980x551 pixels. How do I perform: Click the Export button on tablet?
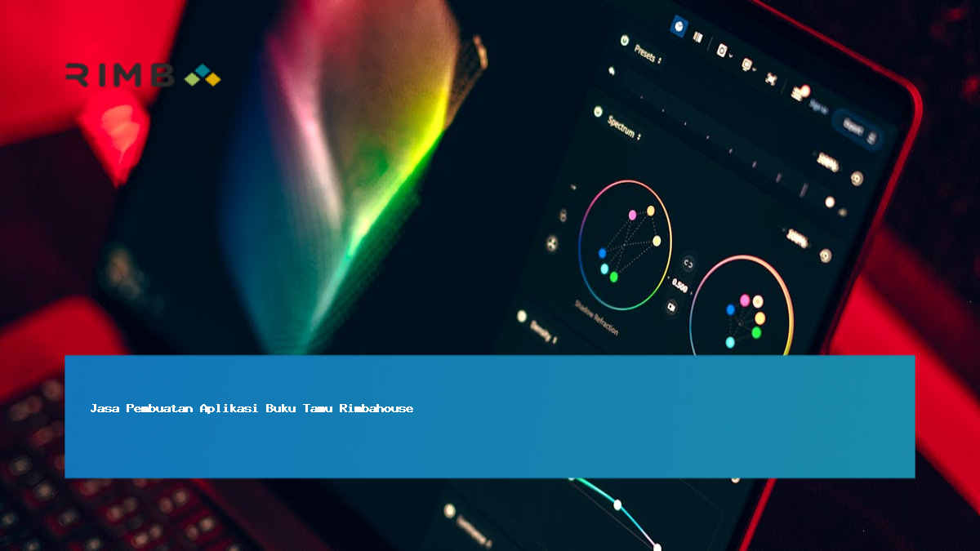857,130
